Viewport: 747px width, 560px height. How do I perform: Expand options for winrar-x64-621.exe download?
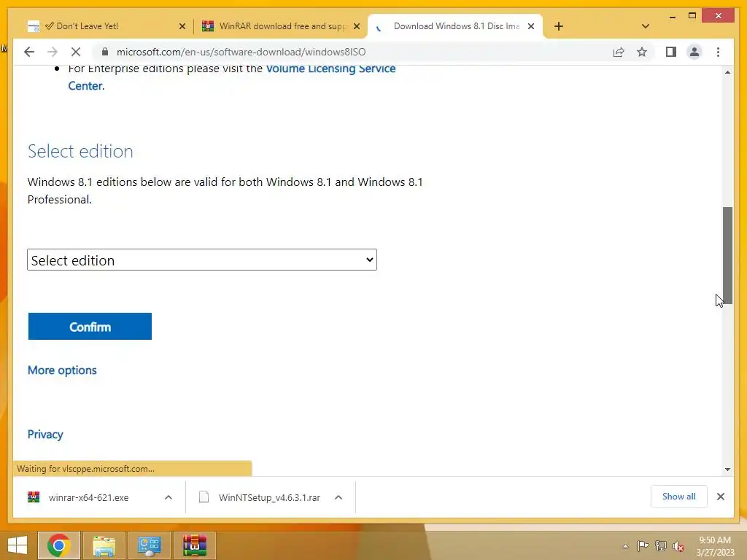pyautogui.click(x=169, y=497)
